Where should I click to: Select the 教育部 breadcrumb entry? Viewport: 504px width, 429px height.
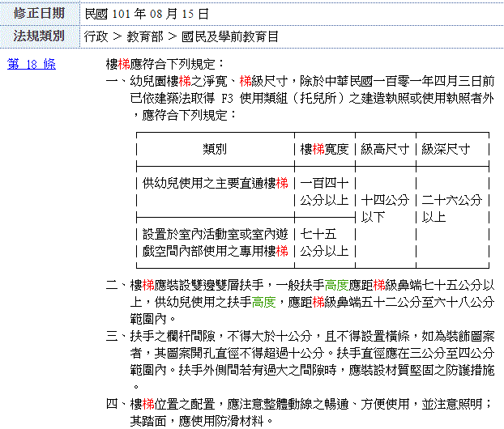coord(141,36)
